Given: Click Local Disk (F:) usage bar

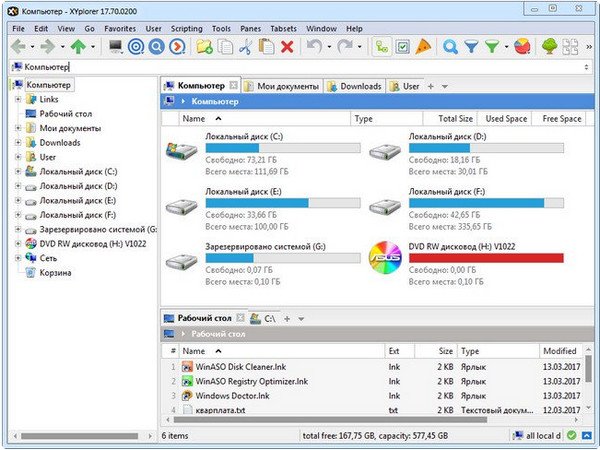Looking at the screenshot, I should point(486,203).
